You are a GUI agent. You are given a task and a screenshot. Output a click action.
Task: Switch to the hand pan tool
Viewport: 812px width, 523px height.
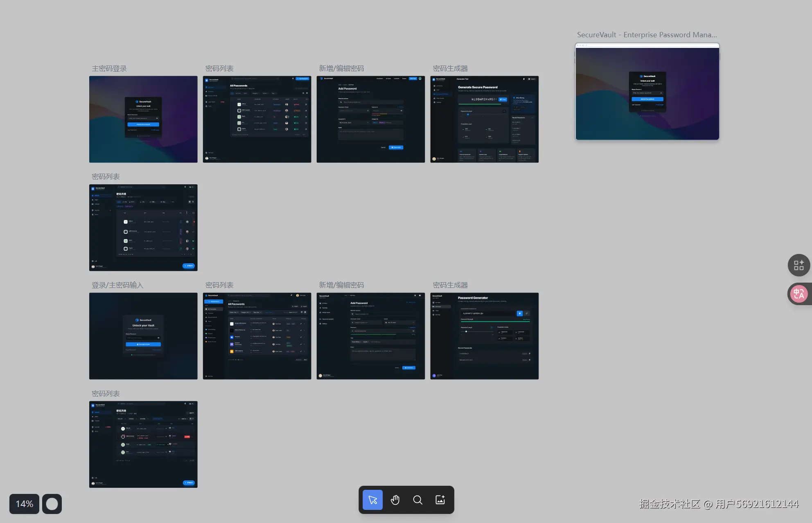coord(395,500)
